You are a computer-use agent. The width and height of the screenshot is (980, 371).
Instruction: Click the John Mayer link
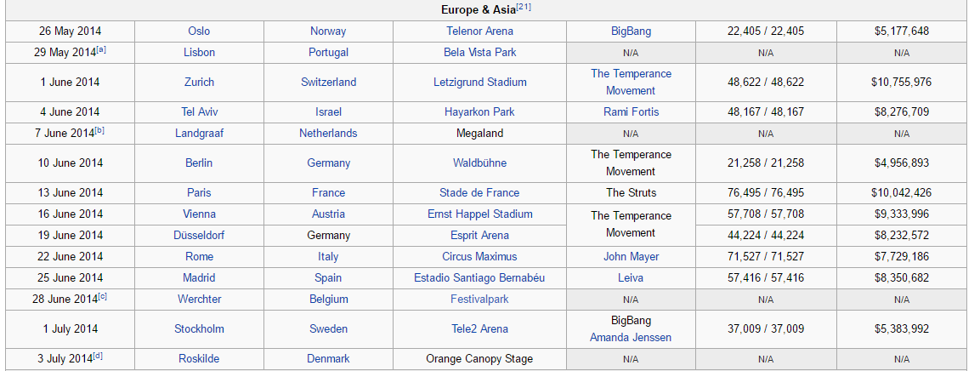point(631,256)
